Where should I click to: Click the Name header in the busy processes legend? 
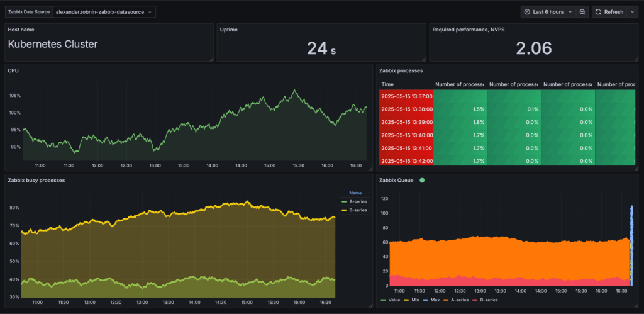coord(355,193)
